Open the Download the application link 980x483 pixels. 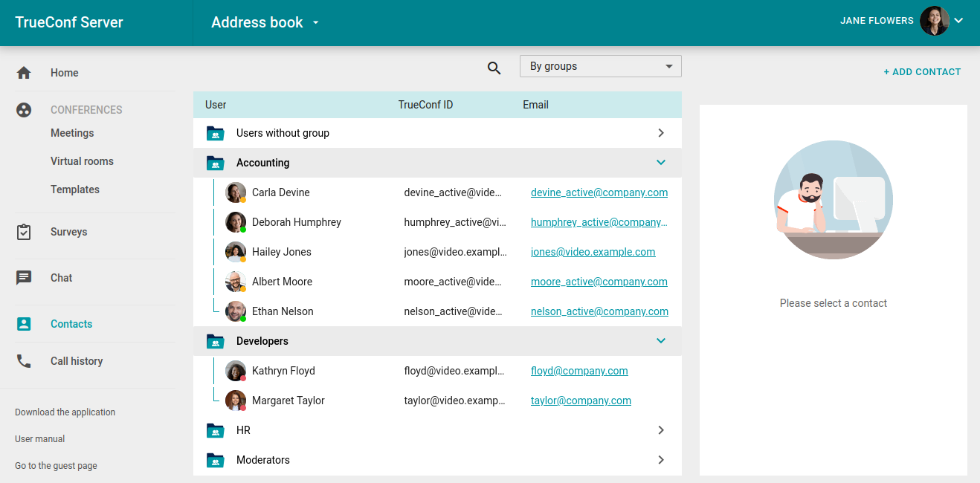point(65,412)
